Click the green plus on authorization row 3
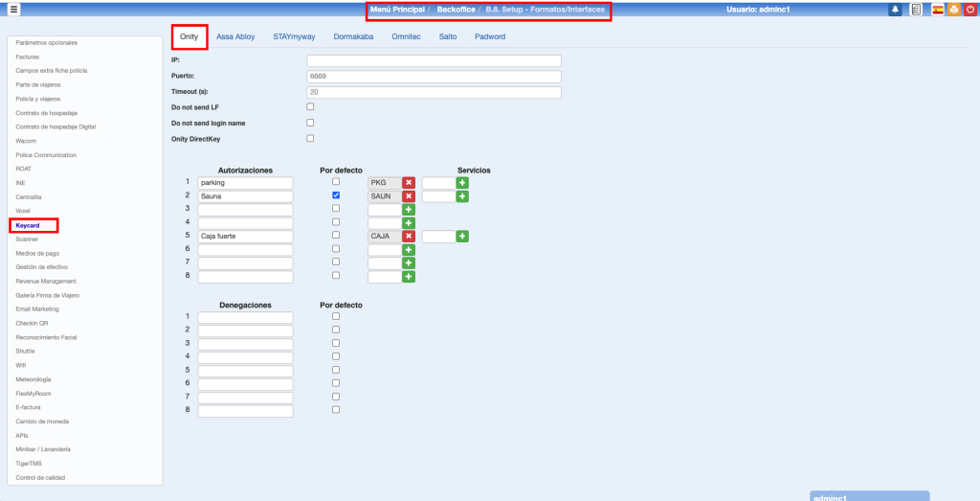980x501 pixels. coord(409,209)
